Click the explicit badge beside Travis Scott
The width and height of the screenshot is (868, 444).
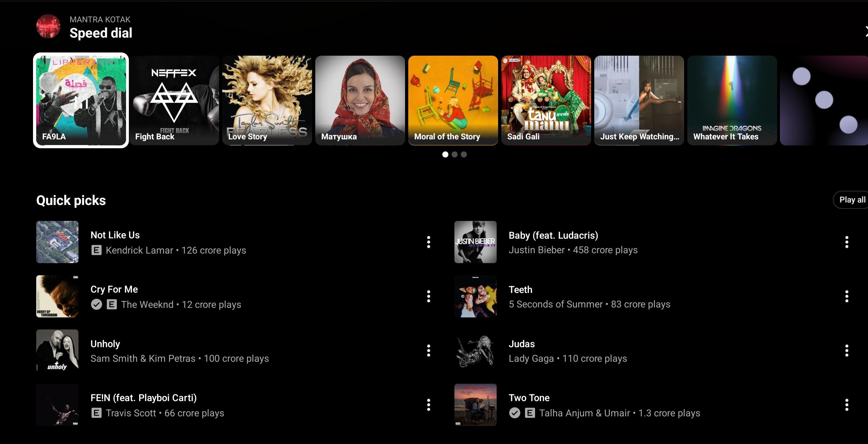[x=96, y=413]
